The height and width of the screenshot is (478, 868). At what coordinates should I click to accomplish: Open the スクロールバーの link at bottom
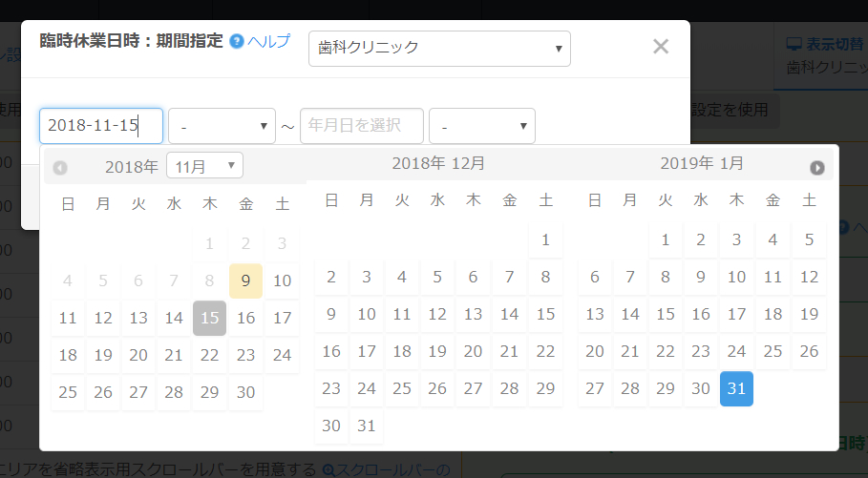pyautogui.click(x=387, y=468)
